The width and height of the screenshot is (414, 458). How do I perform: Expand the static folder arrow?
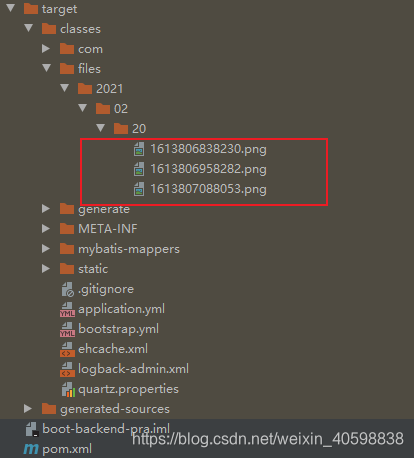[46, 269]
